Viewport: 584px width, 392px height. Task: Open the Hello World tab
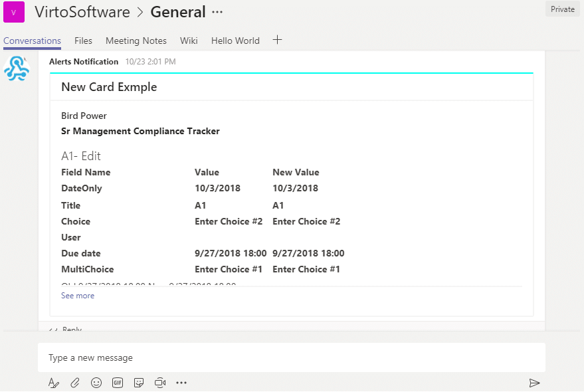click(235, 41)
